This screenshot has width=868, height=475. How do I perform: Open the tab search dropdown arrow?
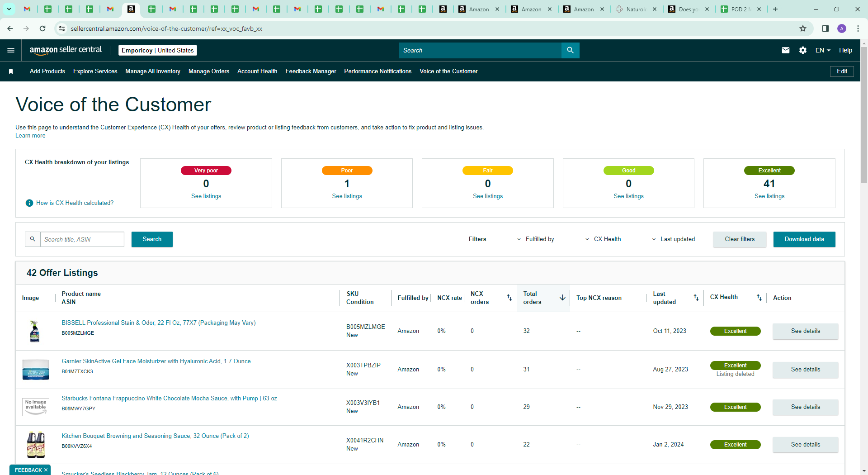click(9, 9)
